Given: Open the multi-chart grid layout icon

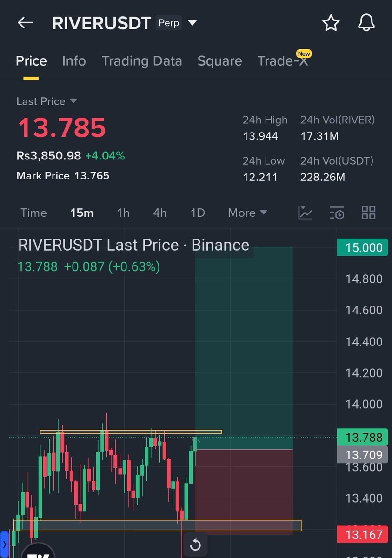Looking at the screenshot, I should click(x=368, y=213).
